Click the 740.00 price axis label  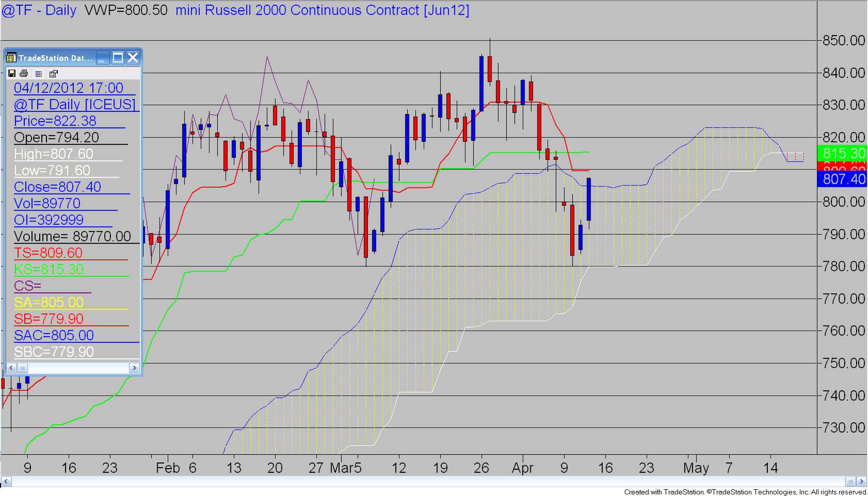click(x=844, y=396)
